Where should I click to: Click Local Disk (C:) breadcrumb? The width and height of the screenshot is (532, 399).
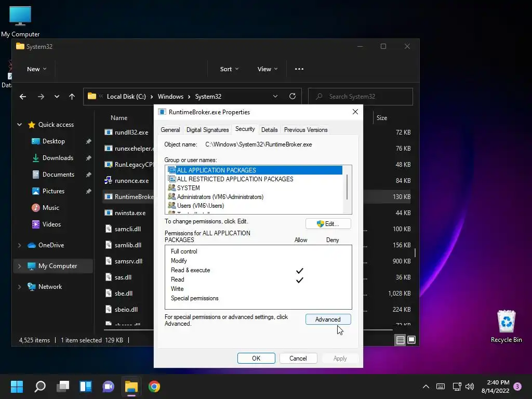pyautogui.click(x=126, y=96)
